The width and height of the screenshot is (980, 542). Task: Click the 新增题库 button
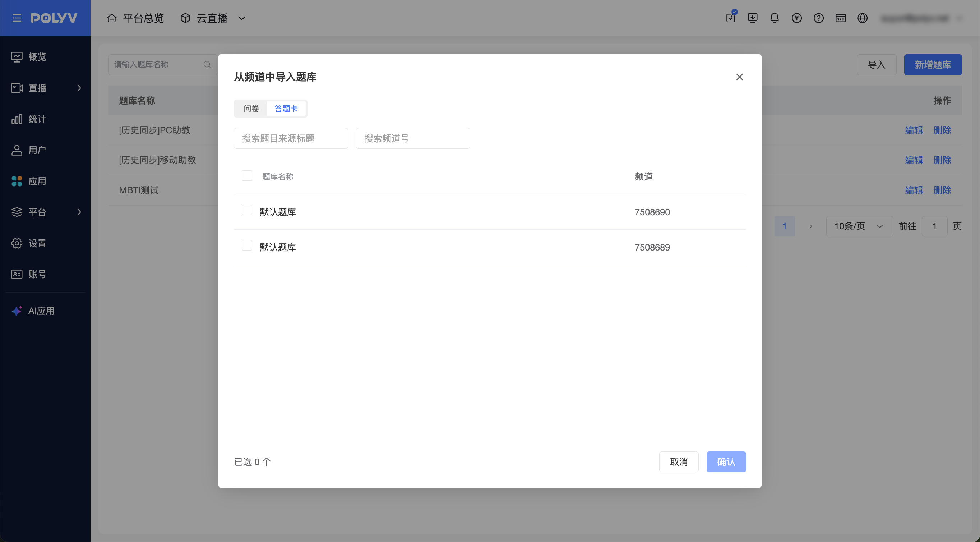(933, 65)
